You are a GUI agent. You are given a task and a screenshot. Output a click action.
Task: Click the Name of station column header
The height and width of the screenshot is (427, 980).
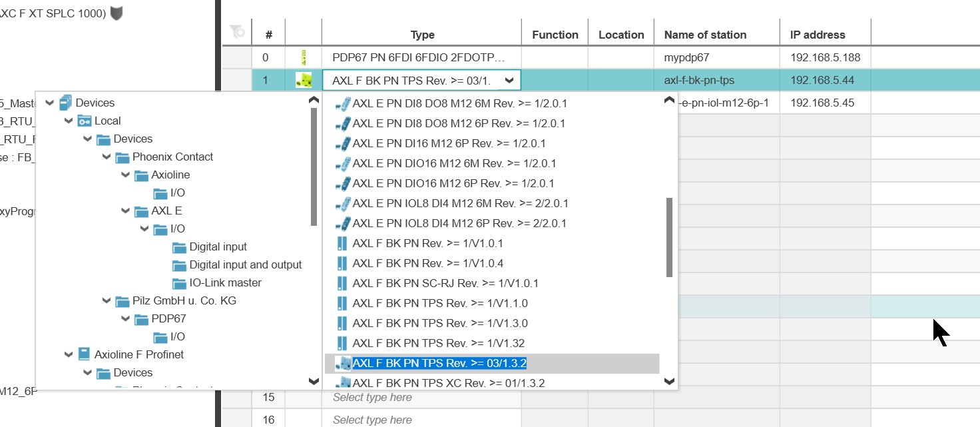pos(717,35)
